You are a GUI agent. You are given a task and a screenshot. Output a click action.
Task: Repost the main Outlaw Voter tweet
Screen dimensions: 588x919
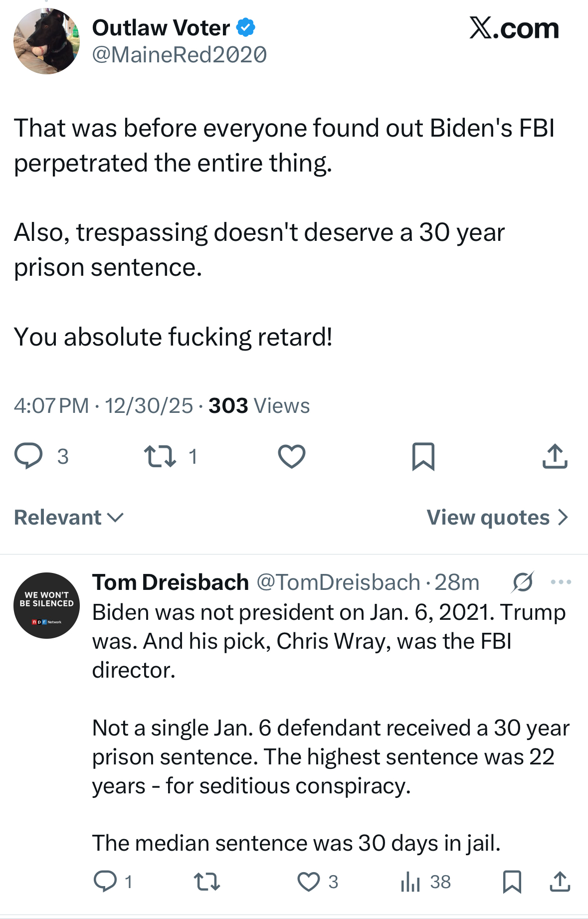160,456
